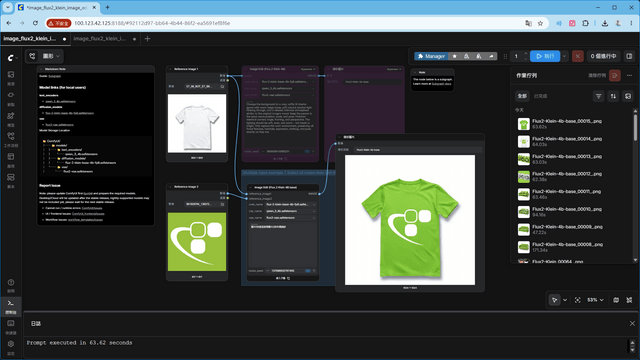Open the settings gear in the sidebar
Image resolution: width=640 pixels, height=360 pixels.
click(x=11, y=347)
